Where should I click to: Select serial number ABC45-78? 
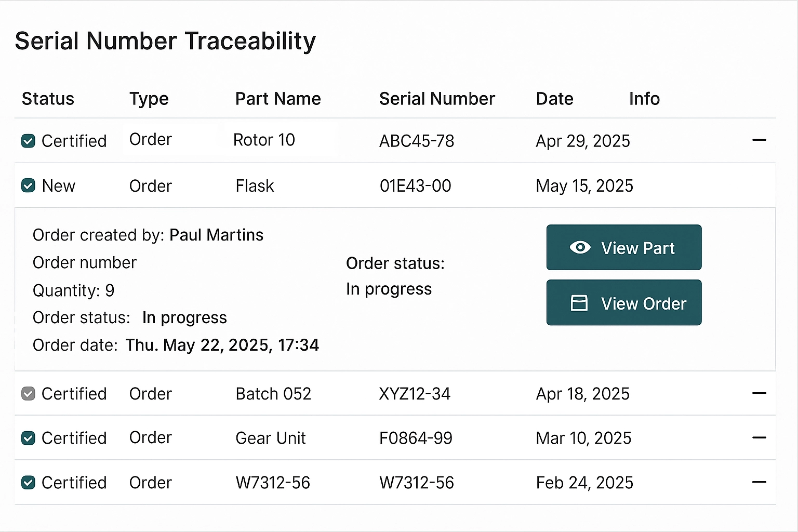point(417,141)
